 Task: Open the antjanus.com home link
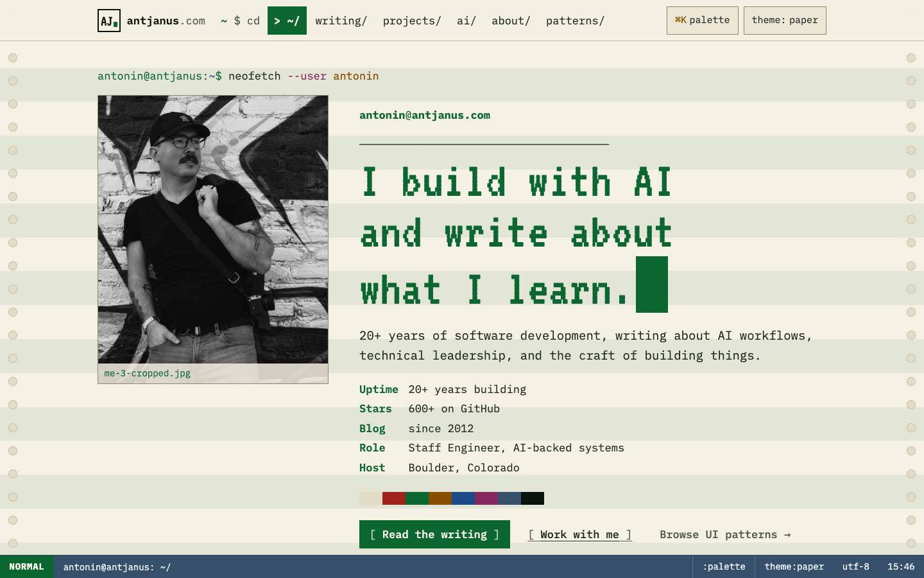coord(151,21)
